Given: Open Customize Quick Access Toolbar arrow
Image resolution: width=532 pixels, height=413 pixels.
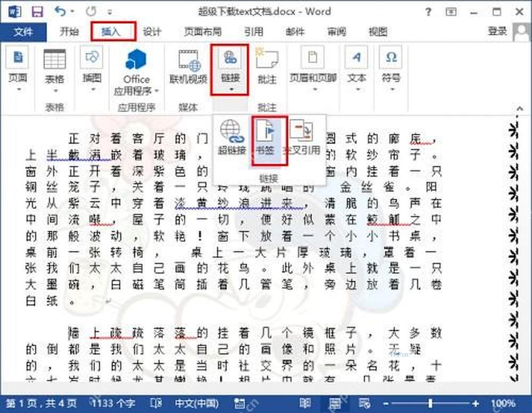Looking at the screenshot, I should coord(110,12).
